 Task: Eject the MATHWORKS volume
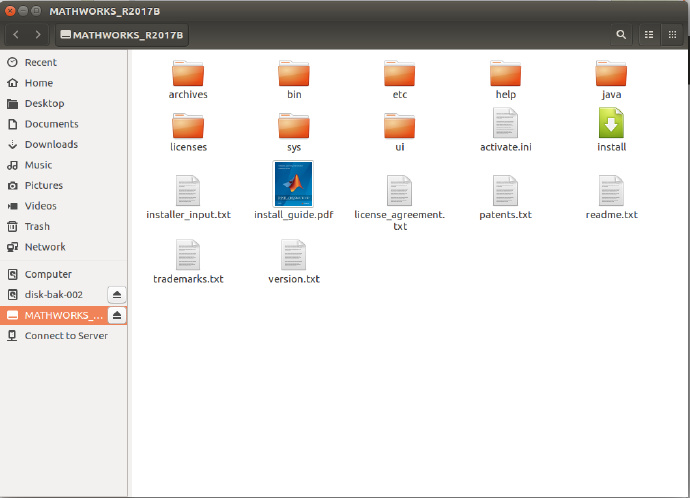(117, 315)
